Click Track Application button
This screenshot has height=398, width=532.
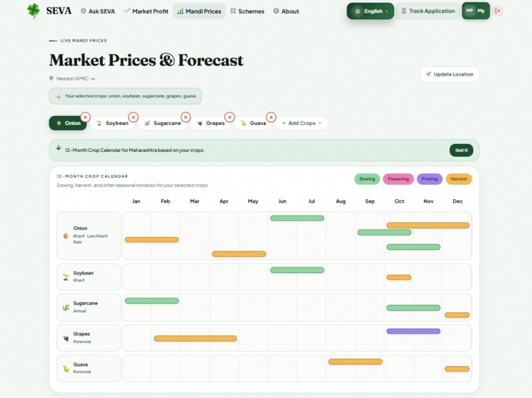pos(428,11)
